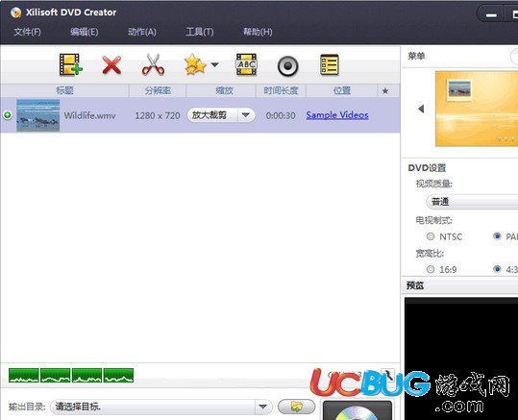Open the 动作(A) menu
The width and height of the screenshot is (518, 420).
[x=141, y=32]
